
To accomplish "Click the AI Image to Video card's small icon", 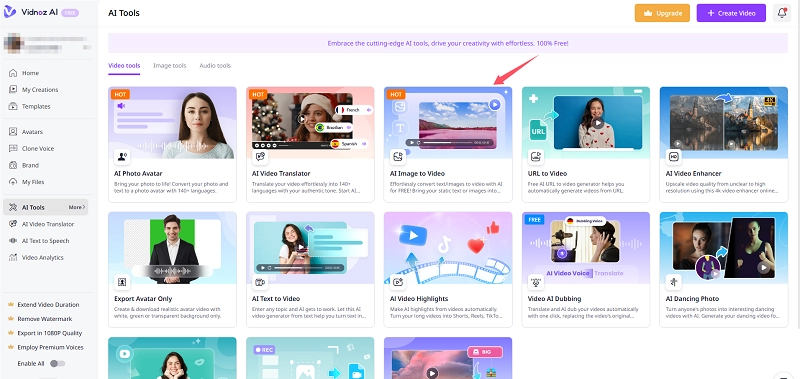I will coord(397,156).
